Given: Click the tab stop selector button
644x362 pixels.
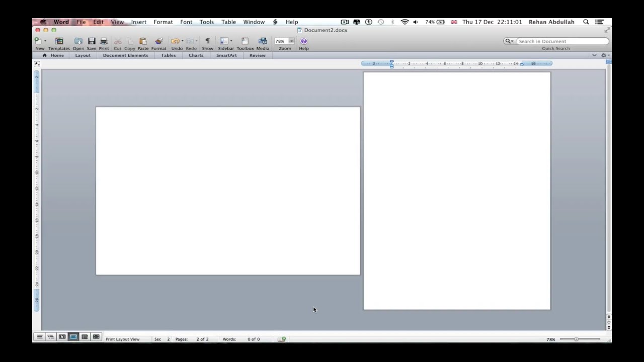Looking at the screenshot, I should click(x=37, y=64).
